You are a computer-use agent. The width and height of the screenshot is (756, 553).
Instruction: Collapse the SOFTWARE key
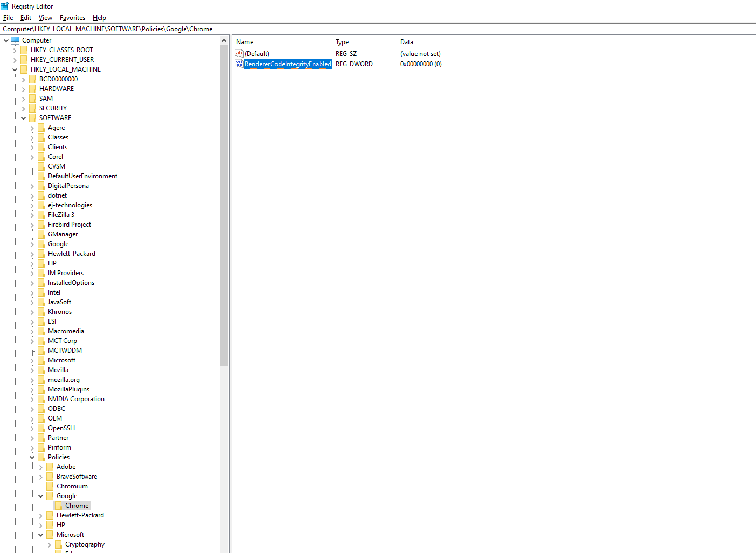23,117
